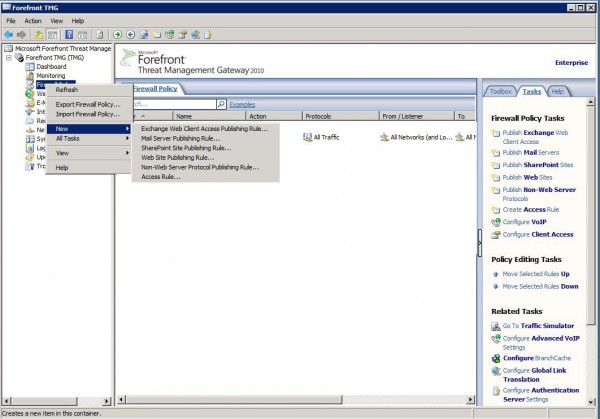
Task: Select the Dashboard node icon
Action: click(x=29, y=66)
